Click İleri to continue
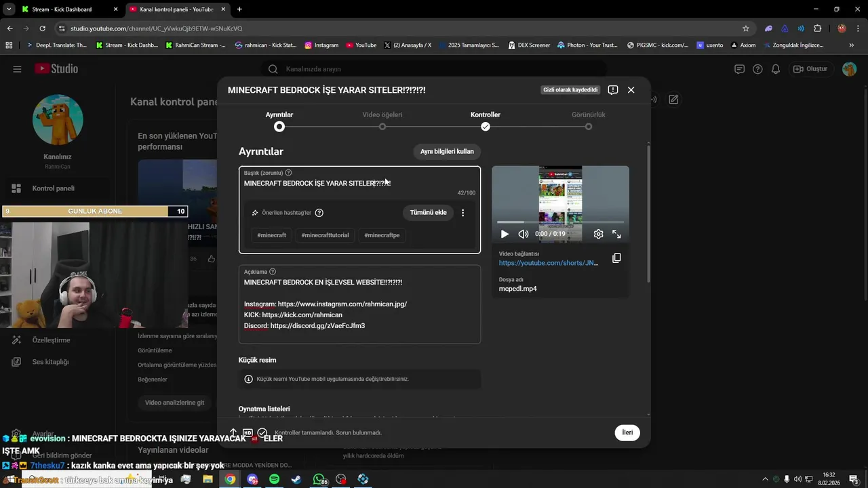Screen dimensions: 868x488 627,432
